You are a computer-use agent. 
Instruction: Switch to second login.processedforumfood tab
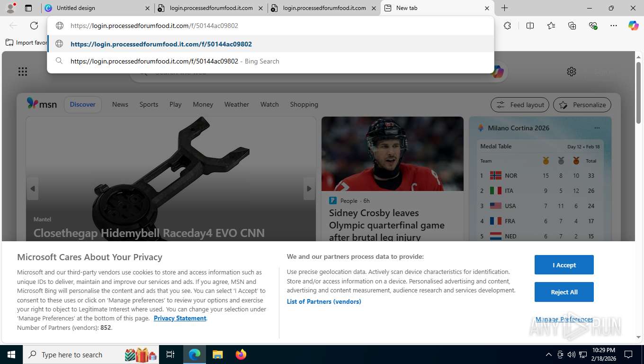324,8
